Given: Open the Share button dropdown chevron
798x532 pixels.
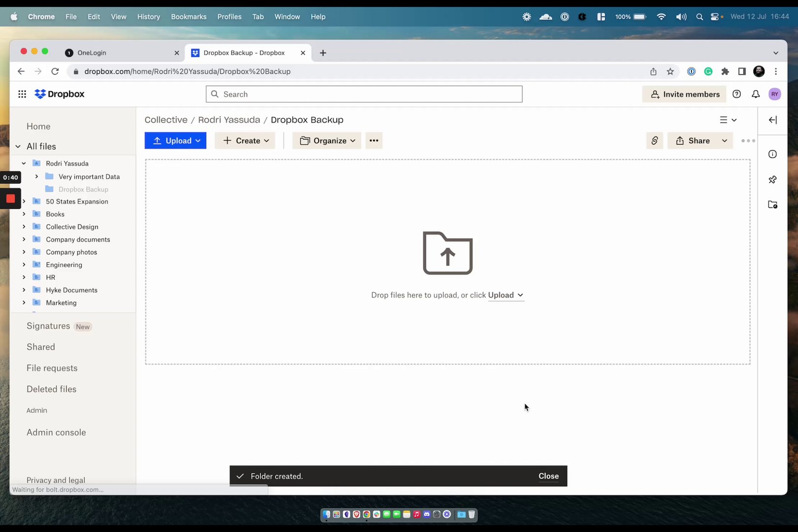Looking at the screenshot, I should point(724,140).
